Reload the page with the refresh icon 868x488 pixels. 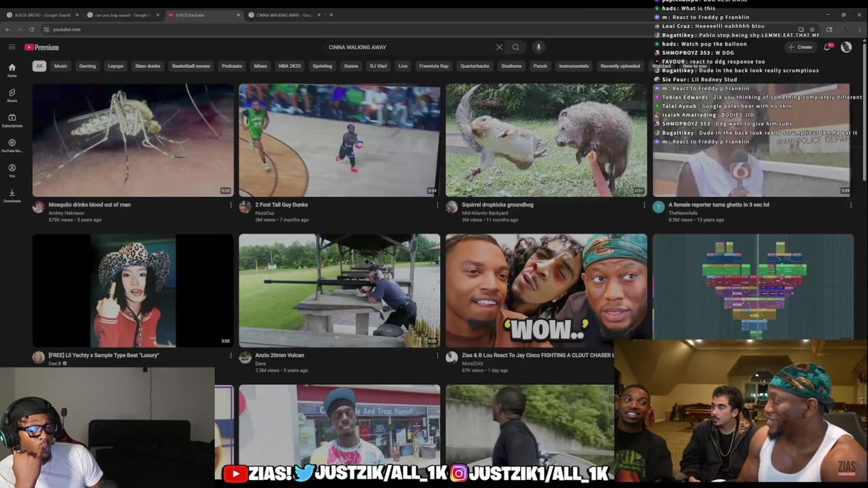(31, 29)
